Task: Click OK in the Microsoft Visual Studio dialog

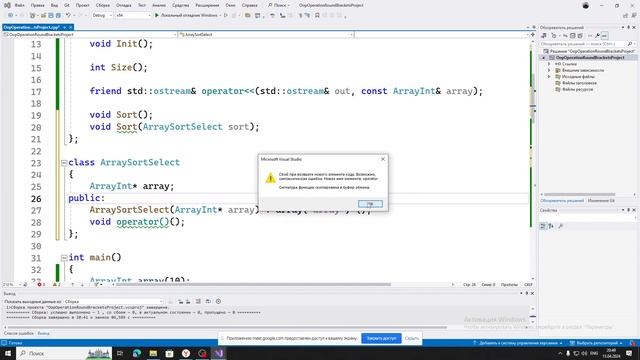Action: point(370,203)
